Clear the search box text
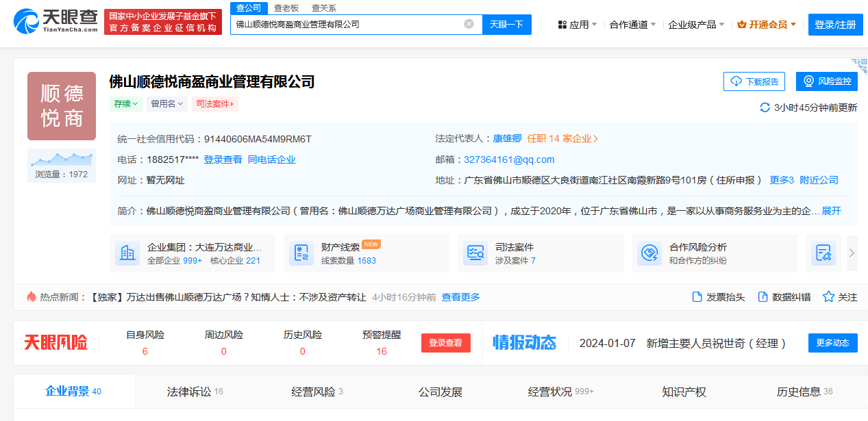Viewport: 868px width, 421px height. pyautogui.click(x=469, y=24)
